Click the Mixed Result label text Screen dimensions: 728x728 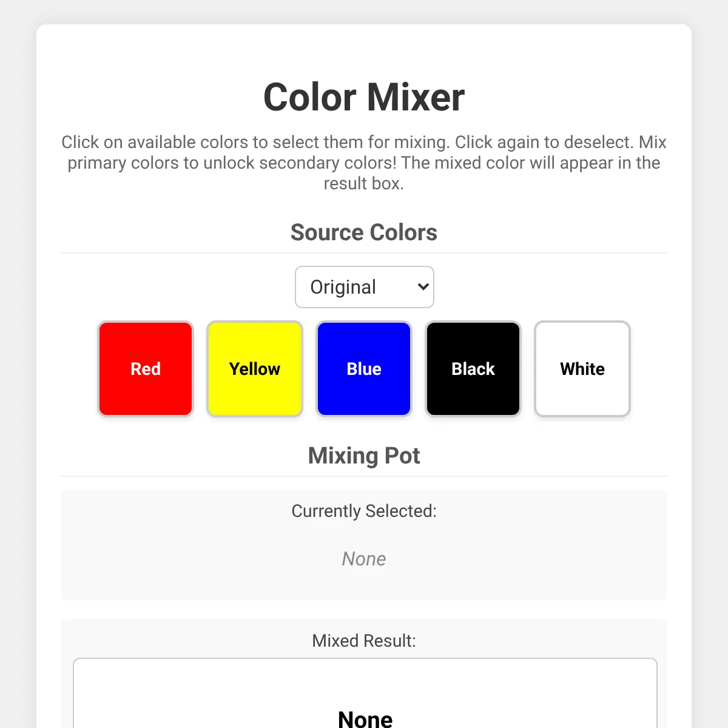pos(364,641)
